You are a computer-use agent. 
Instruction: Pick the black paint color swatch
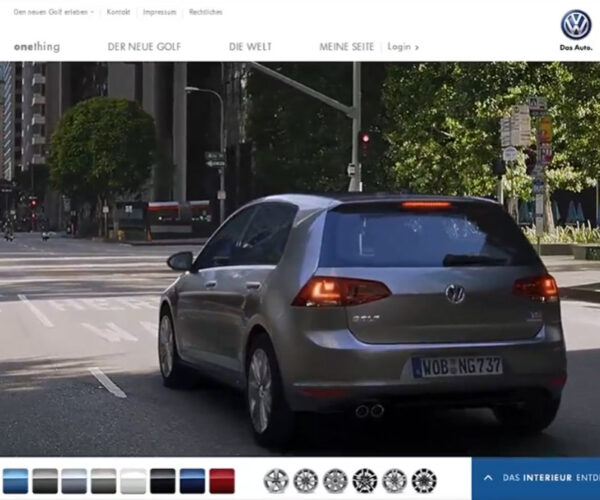click(162, 481)
